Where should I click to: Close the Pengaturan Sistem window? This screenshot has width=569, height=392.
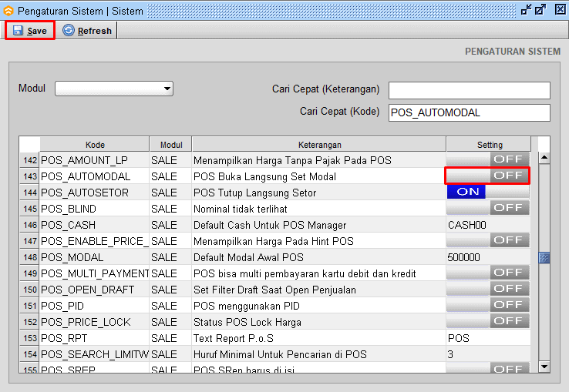pos(561,10)
